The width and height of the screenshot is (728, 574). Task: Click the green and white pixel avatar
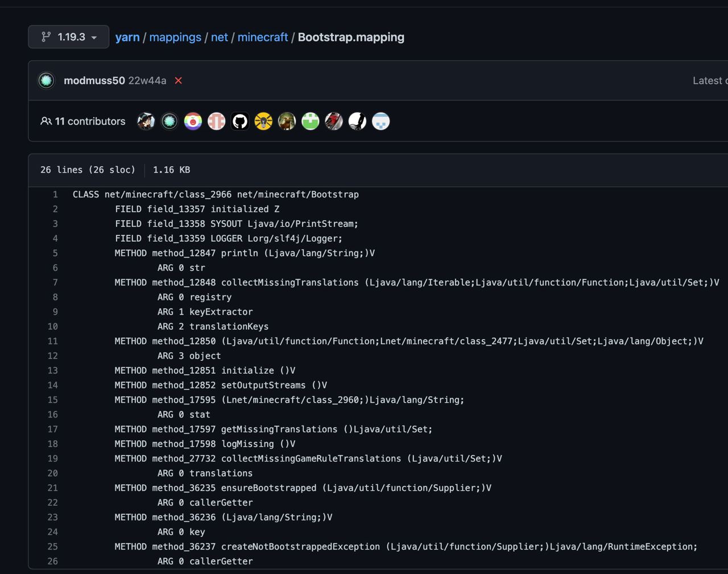pos(311,121)
